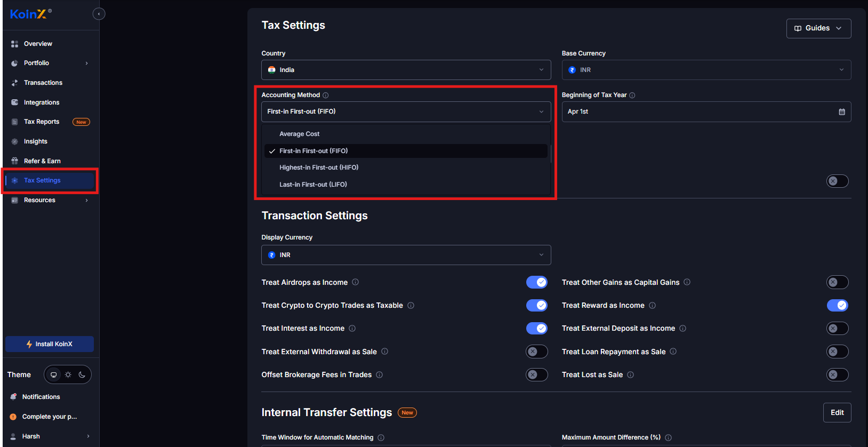The height and width of the screenshot is (447, 868).
Task: Enable Treat Lost as Sale toggle
Action: [838, 374]
